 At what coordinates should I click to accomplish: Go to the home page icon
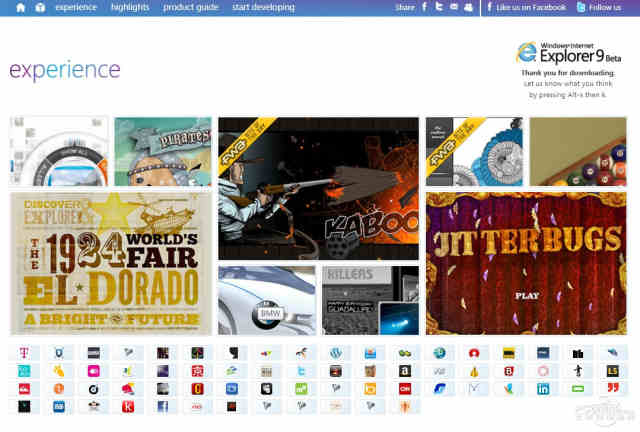pyautogui.click(x=20, y=7)
